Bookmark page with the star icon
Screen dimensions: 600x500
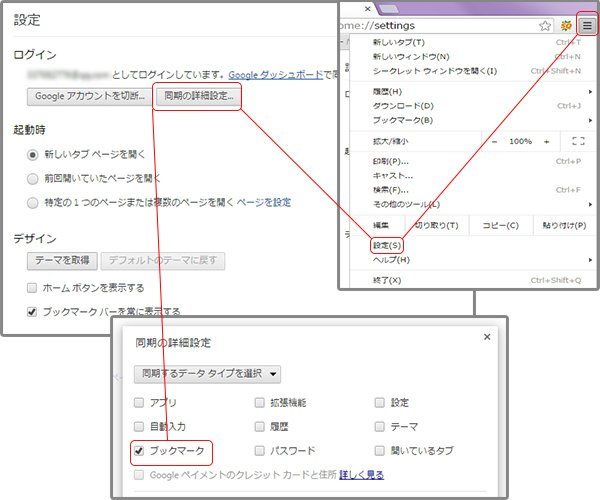pyautogui.click(x=545, y=26)
